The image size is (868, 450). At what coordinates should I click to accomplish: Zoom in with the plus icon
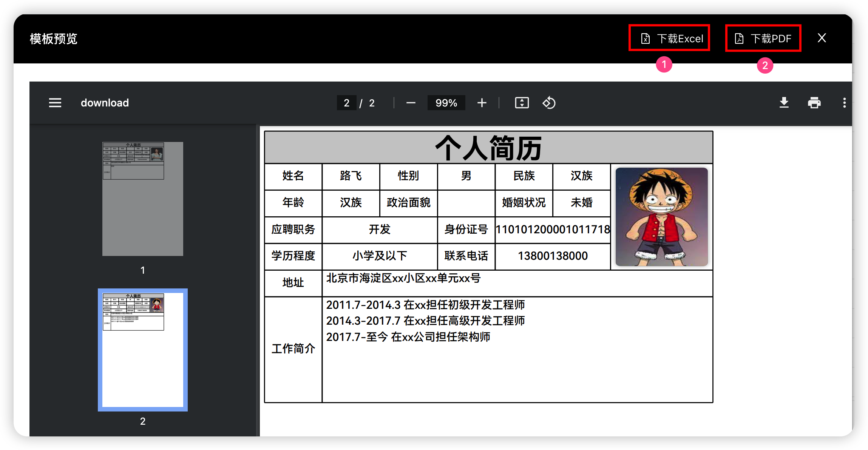click(x=482, y=103)
